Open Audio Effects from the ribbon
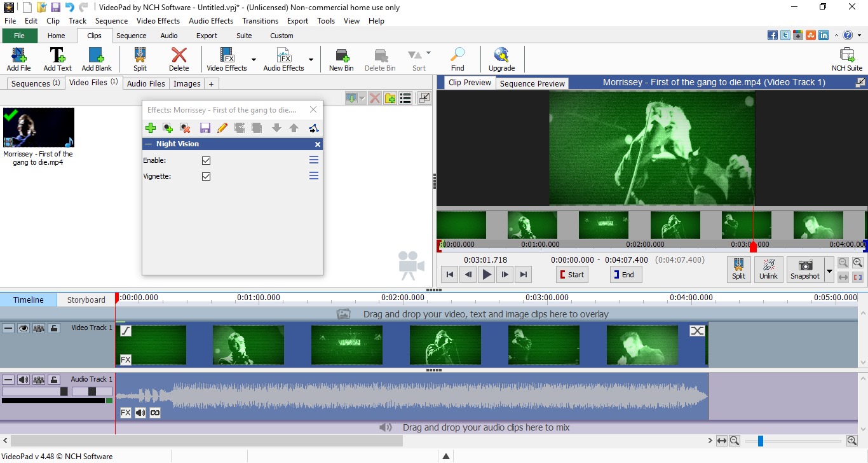The height and width of the screenshot is (463, 868). click(283, 59)
